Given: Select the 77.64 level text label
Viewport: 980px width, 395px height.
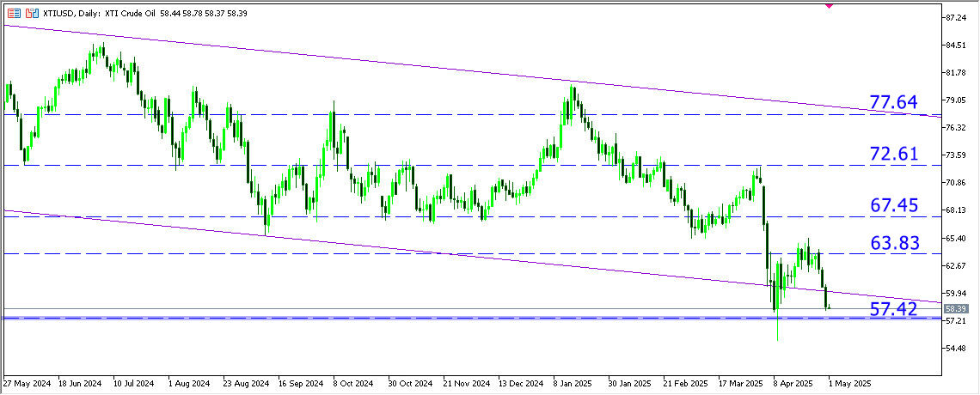Looking at the screenshot, I should coord(894,104).
